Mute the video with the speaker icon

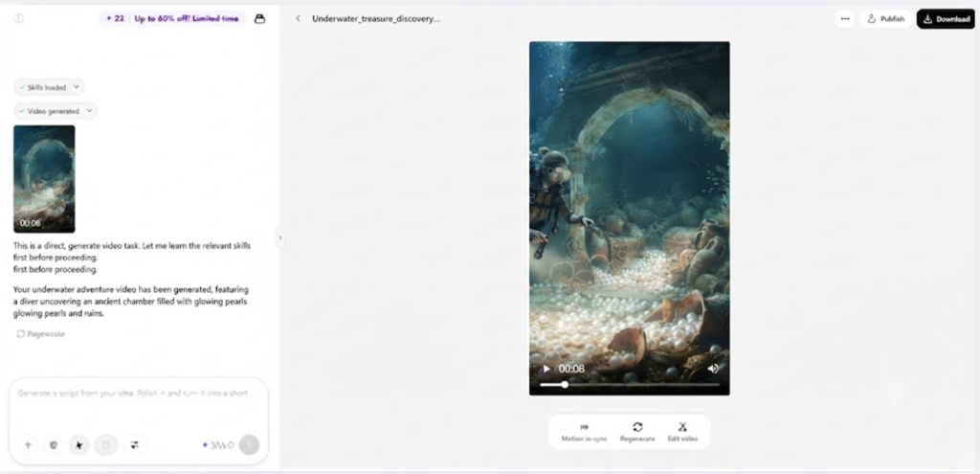(712, 369)
